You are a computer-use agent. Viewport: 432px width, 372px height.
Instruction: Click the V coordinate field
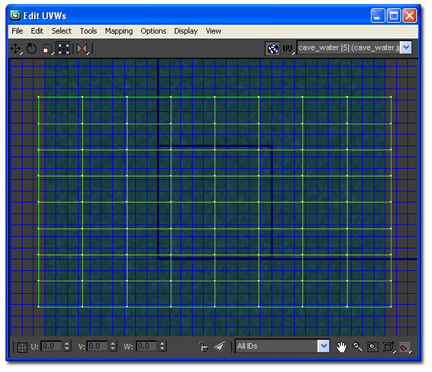(x=98, y=346)
